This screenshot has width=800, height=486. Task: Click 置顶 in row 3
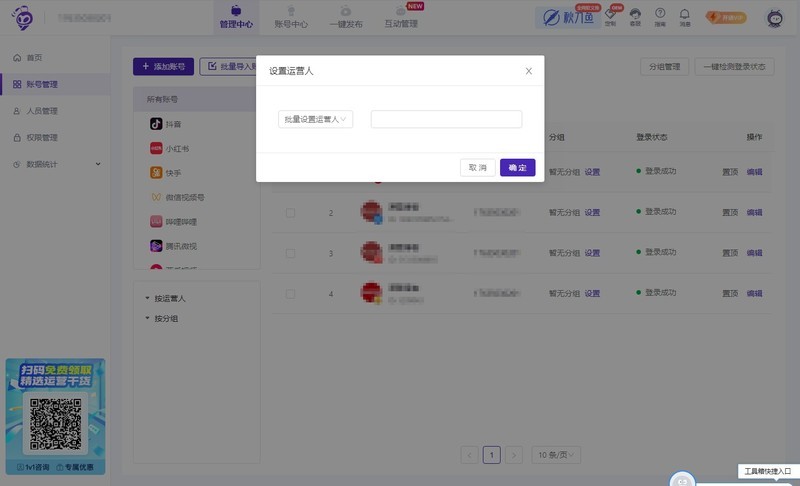pyautogui.click(x=730, y=253)
